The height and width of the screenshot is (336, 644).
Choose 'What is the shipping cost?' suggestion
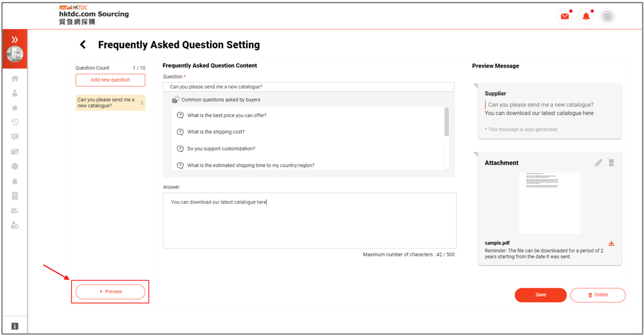point(215,132)
